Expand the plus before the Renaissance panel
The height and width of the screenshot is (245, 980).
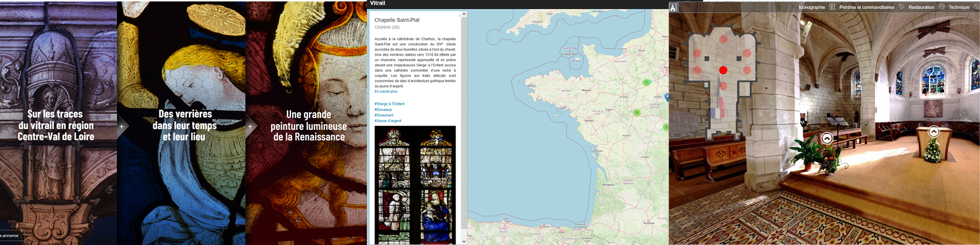[250, 126]
